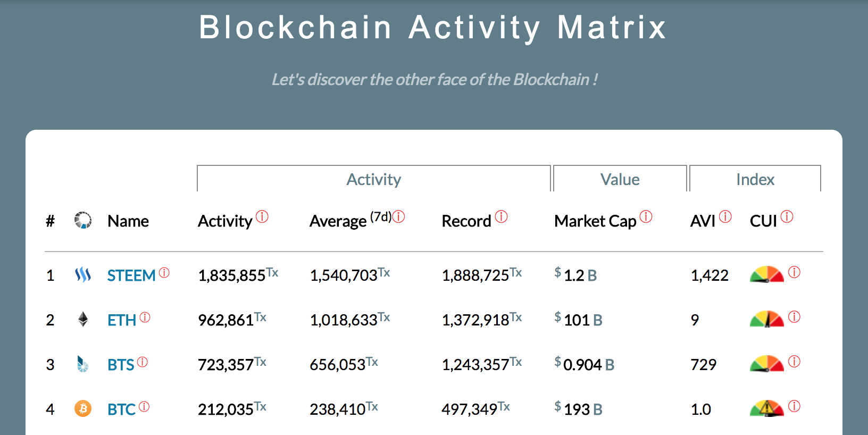Open the ETH link

pyautogui.click(x=122, y=320)
